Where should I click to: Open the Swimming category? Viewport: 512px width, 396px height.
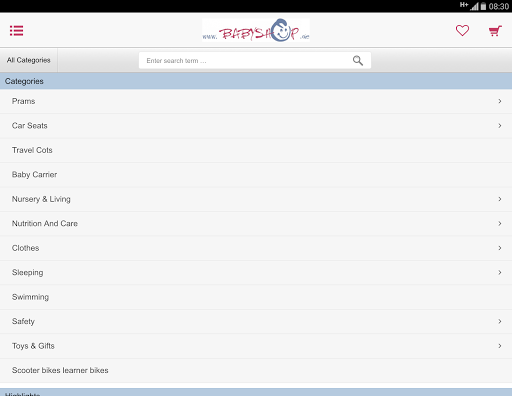pyautogui.click(x=256, y=297)
